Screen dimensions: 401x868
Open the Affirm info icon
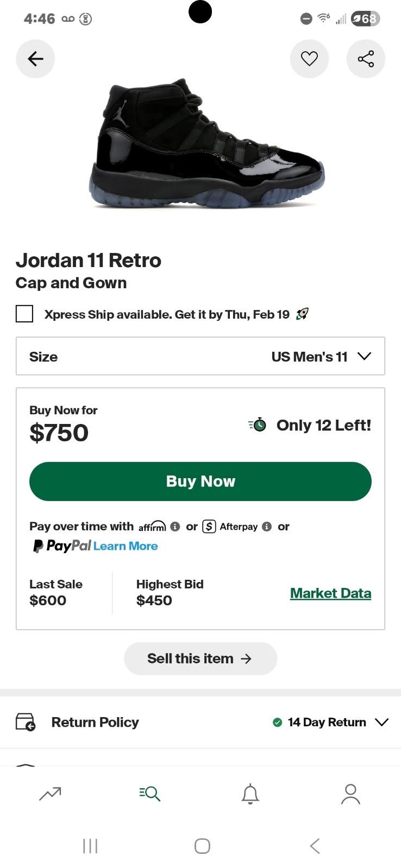tap(175, 527)
